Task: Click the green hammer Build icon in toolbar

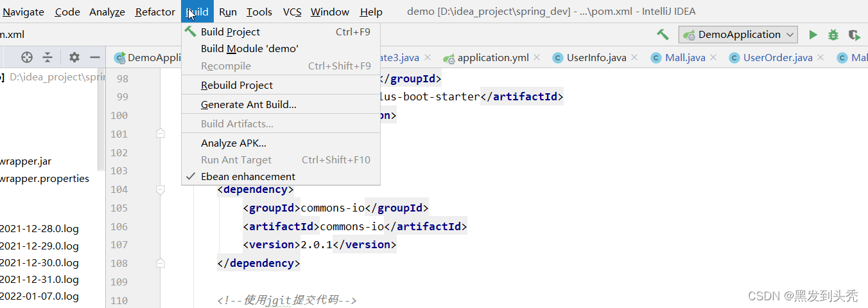Action: (x=663, y=35)
